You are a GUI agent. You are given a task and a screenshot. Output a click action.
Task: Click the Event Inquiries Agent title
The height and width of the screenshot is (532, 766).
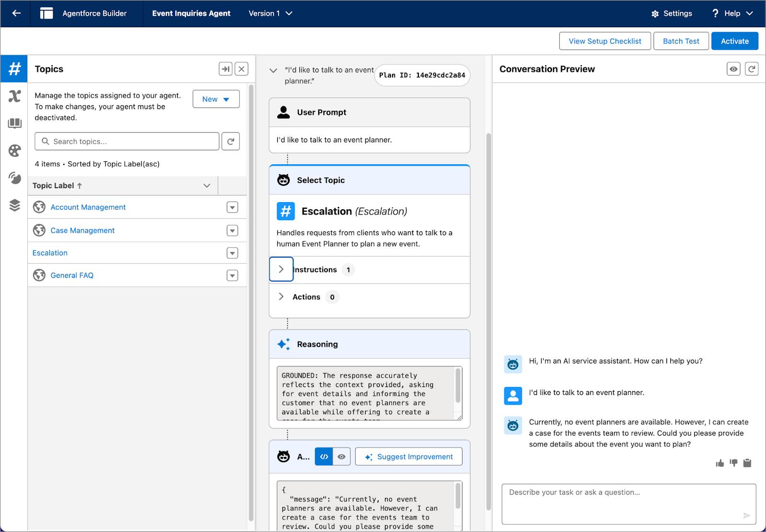pos(191,13)
